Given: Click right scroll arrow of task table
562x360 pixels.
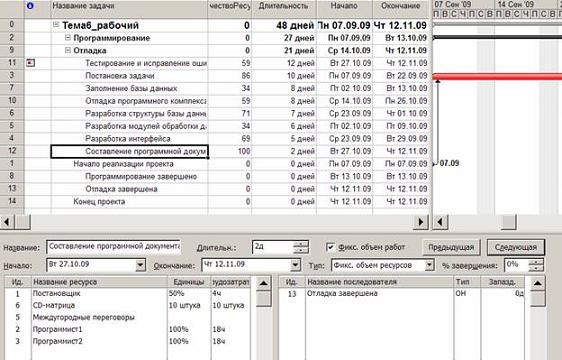Looking at the screenshot, I should coord(421,222).
